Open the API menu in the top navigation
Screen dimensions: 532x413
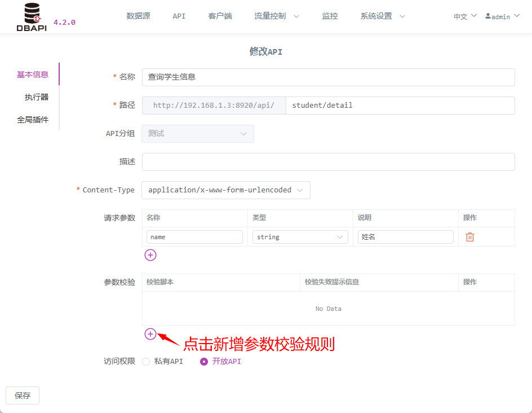pyautogui.click(x=179, y=16)
